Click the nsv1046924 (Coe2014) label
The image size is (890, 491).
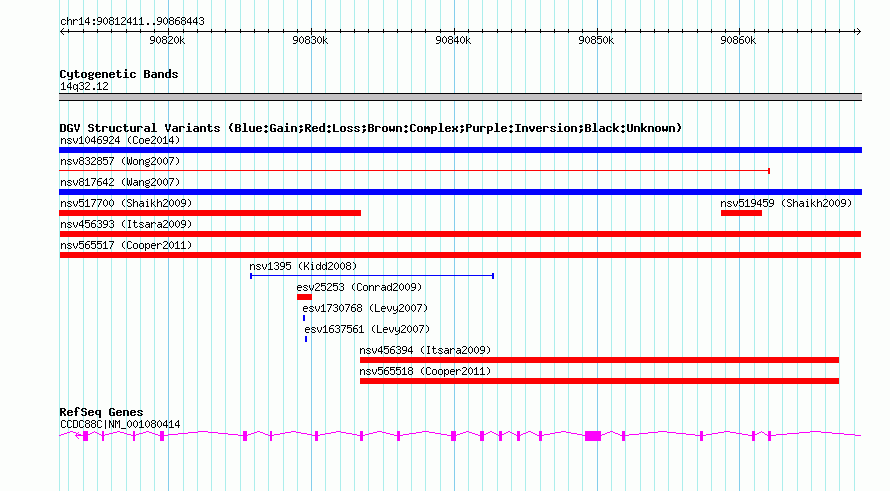[x=120, y=140]
